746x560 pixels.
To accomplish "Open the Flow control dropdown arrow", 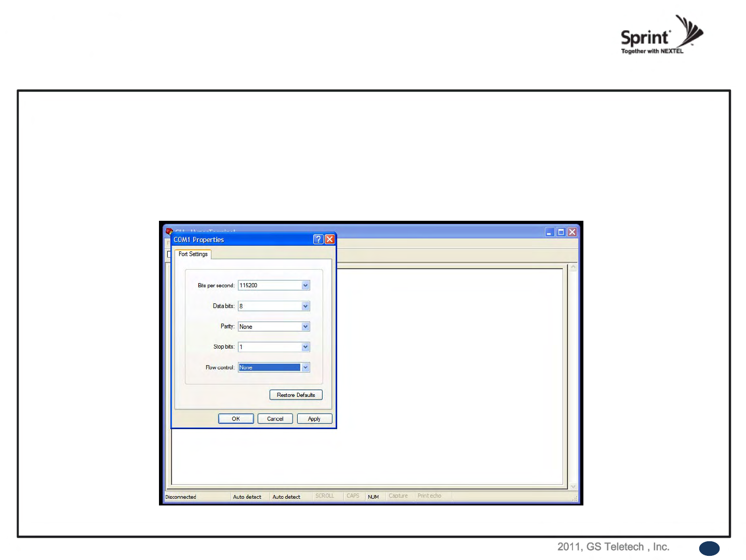I will pos(305,367).
